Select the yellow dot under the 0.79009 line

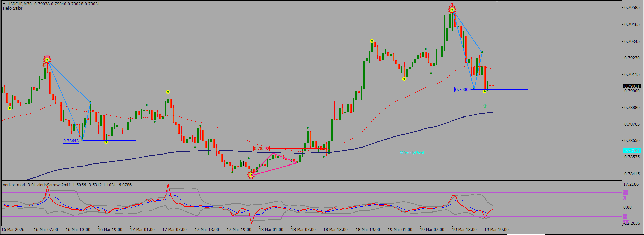pyautogui.click(x=485, y=91)
